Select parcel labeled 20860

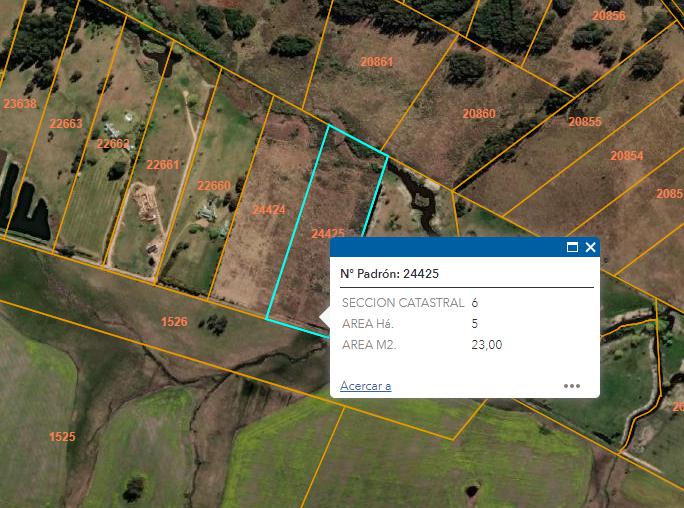pos(479,114)
